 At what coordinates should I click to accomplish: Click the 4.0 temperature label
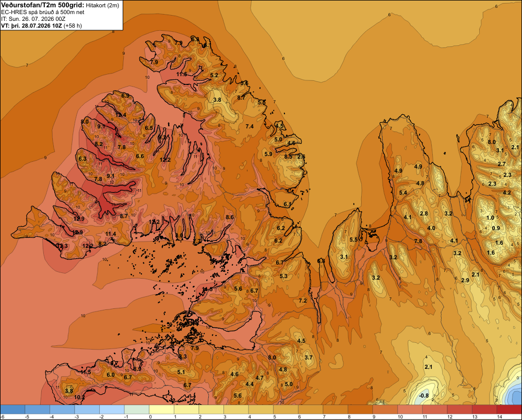click(431, 228)
